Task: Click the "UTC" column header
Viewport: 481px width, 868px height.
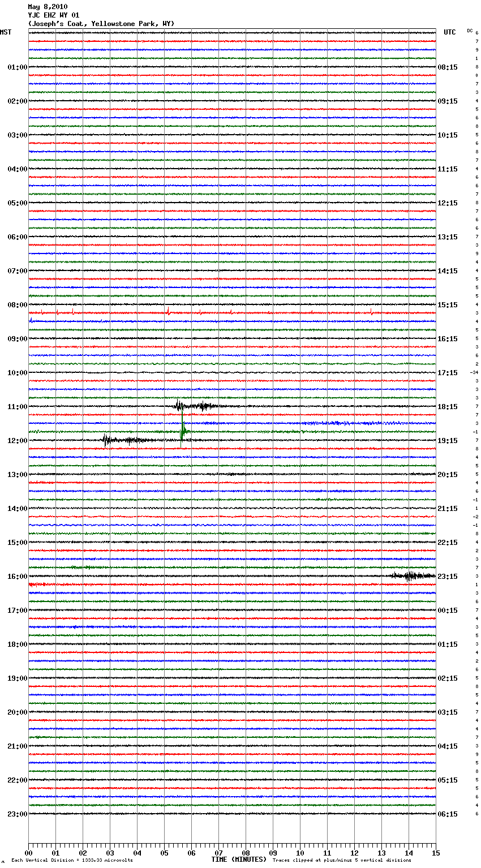Action: [x=450, y=32]
